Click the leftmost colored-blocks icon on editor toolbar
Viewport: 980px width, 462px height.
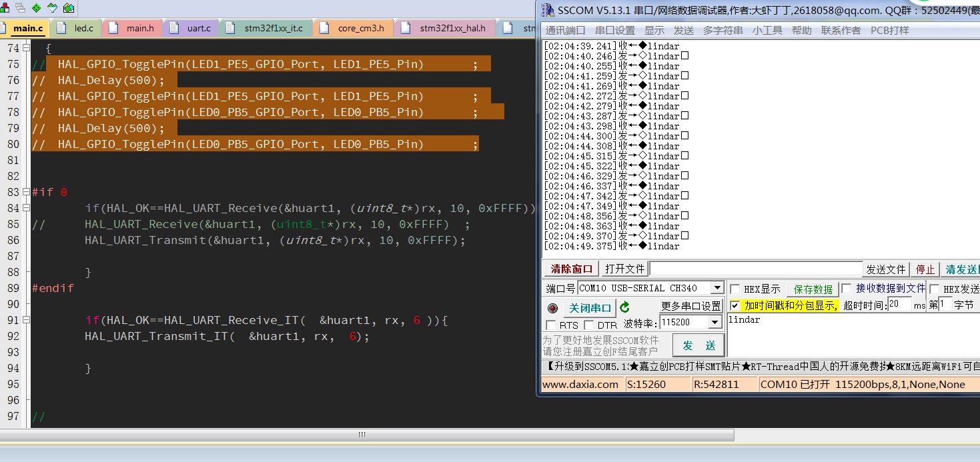coord(5,7)
